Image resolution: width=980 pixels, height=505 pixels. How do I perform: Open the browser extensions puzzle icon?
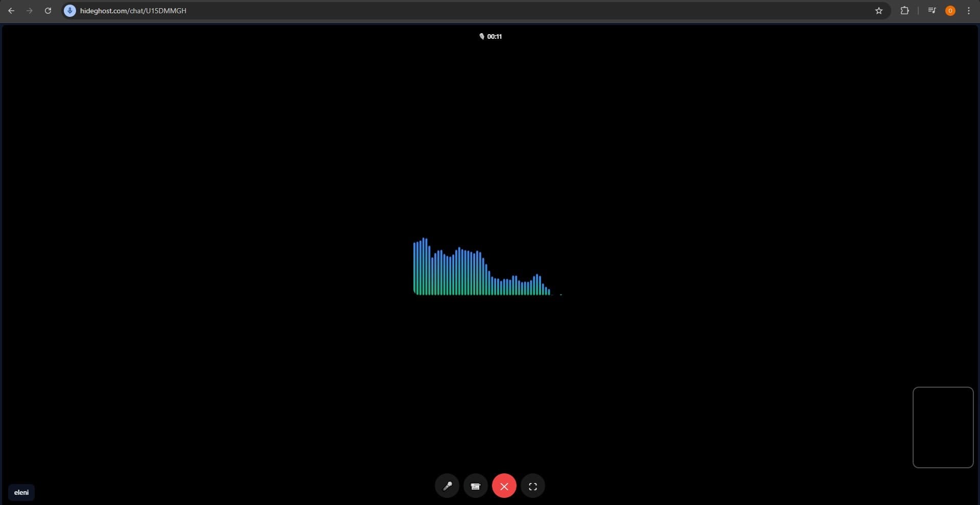904,10
